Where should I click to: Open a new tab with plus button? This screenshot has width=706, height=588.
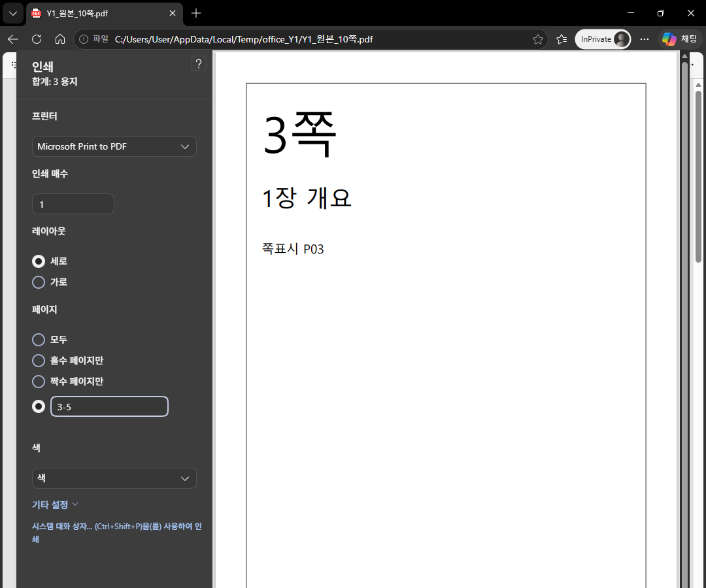click(196, 14)
